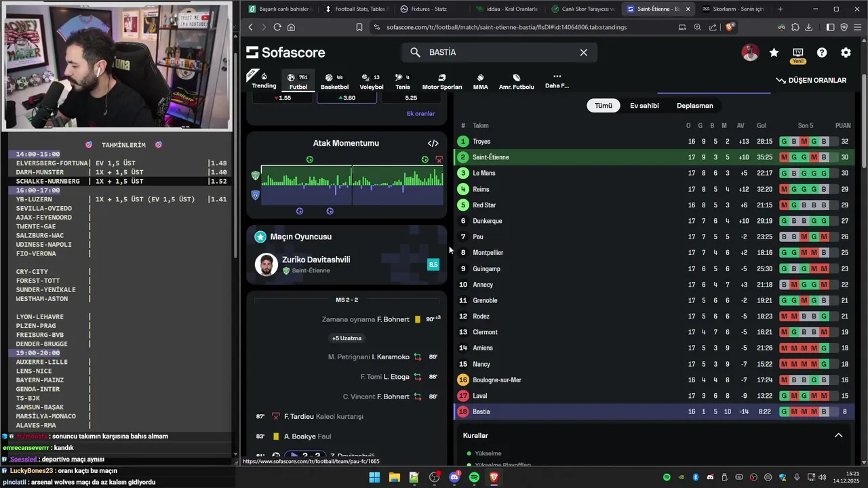Open Discord from the Windows taskbar
The width and height of the screenshot is (868, 488).
pyautogui.click(x=454, y=477)
